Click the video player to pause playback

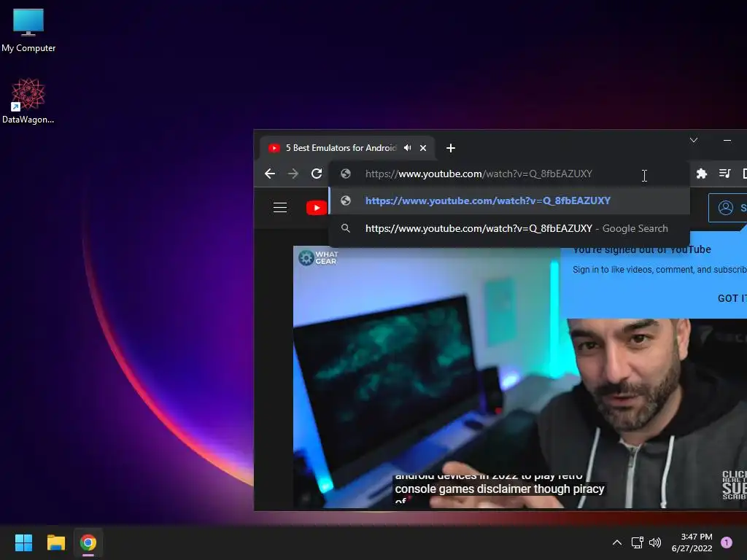click(x=519, y=377)
